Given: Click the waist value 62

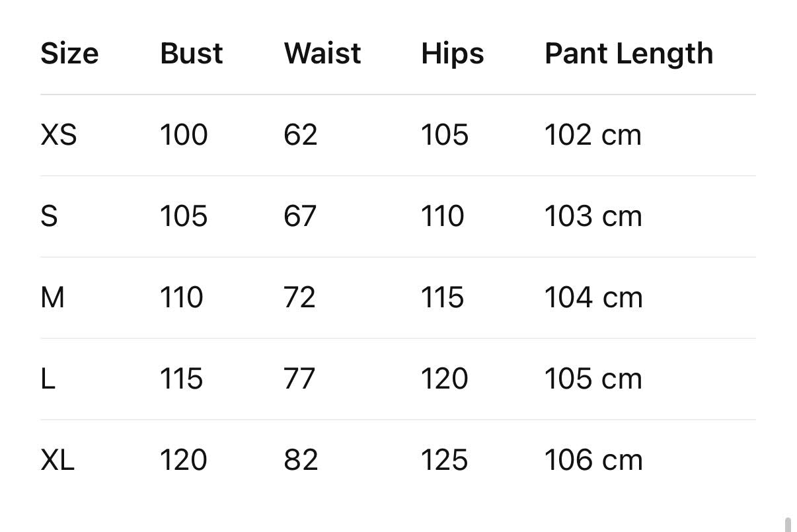Looking at the screenshot, I should point(301,135).
